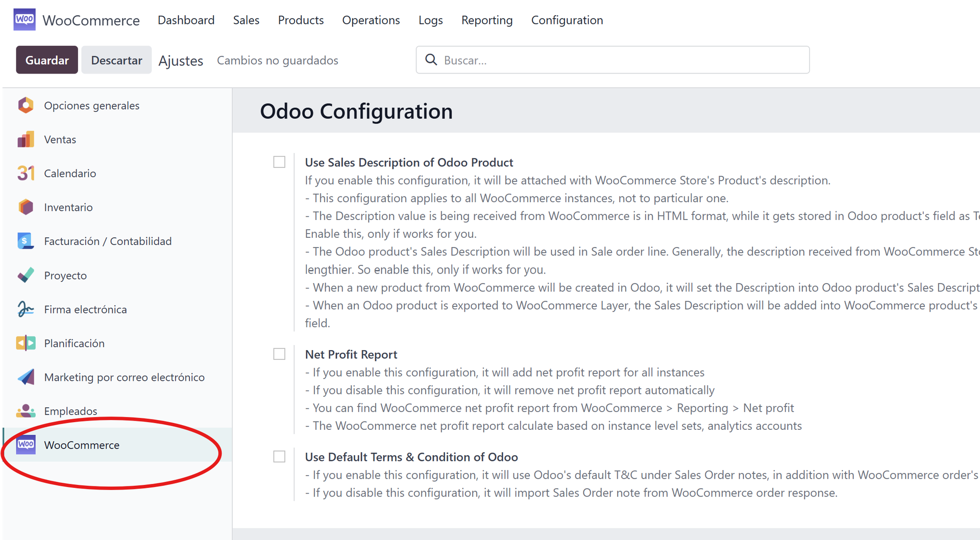Select Inventario in the sidebar
980x540 pixels.
click(68, 207)
